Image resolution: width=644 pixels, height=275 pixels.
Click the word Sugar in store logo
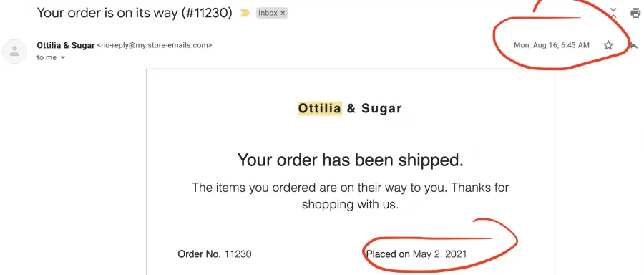[x=381, y=109]
